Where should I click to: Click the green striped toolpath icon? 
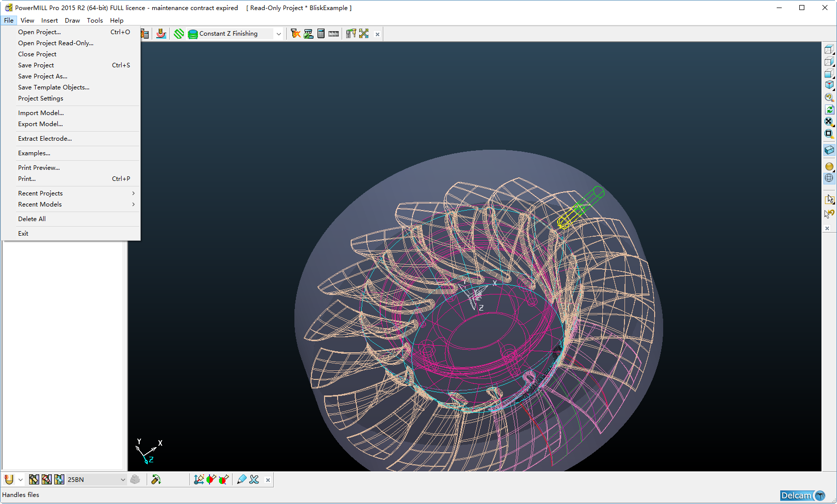coord(179,34)
